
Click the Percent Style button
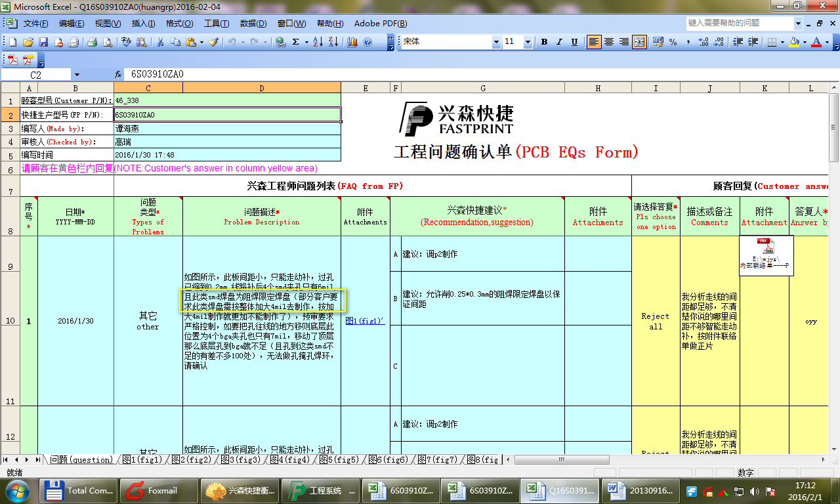tap(673, 42)
